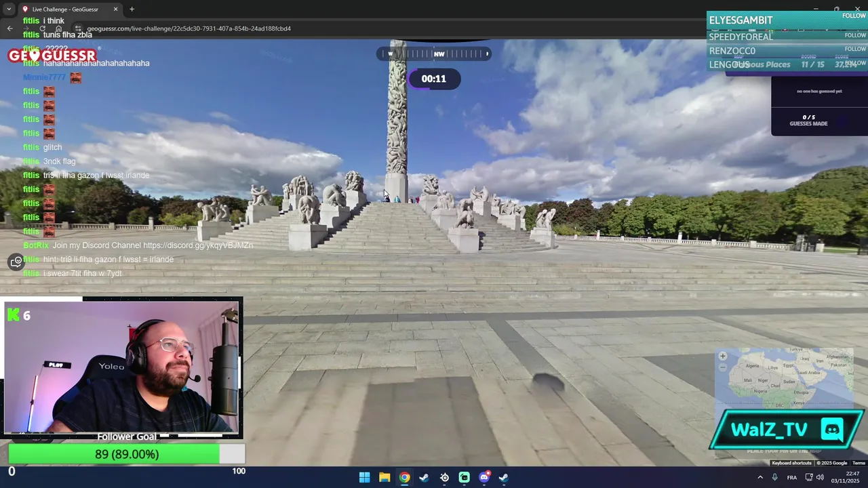Click the browser home button
The image size is (868, 488).
[x=58, y=28]
